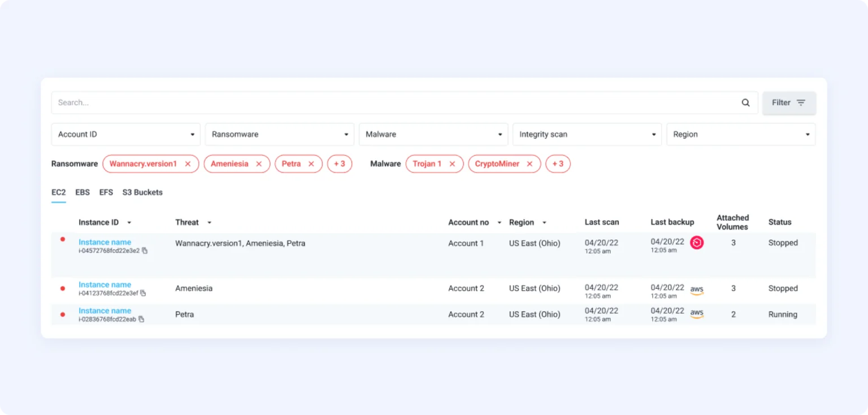Show the +3 more ransomware filters

point(340,164)
